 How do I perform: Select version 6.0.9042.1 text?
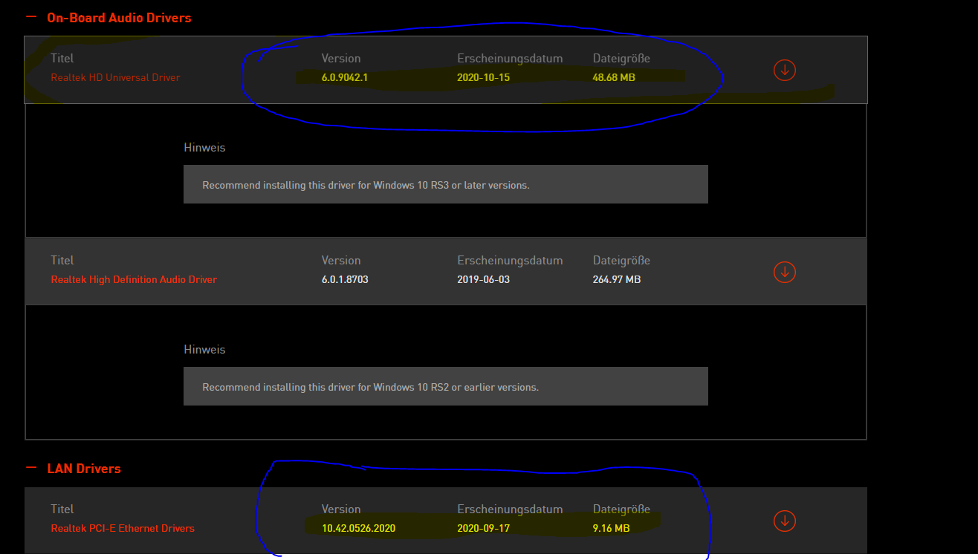[345, 77]
